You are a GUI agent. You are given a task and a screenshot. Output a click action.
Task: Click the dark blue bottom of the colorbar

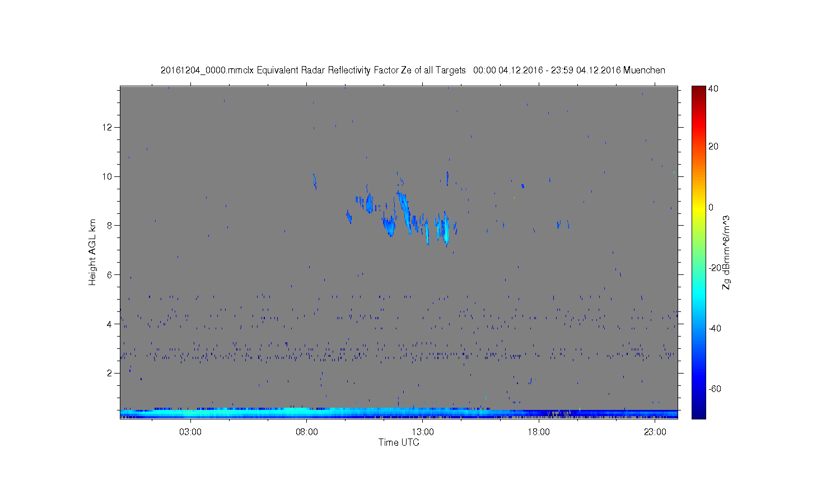pos(698,413)
